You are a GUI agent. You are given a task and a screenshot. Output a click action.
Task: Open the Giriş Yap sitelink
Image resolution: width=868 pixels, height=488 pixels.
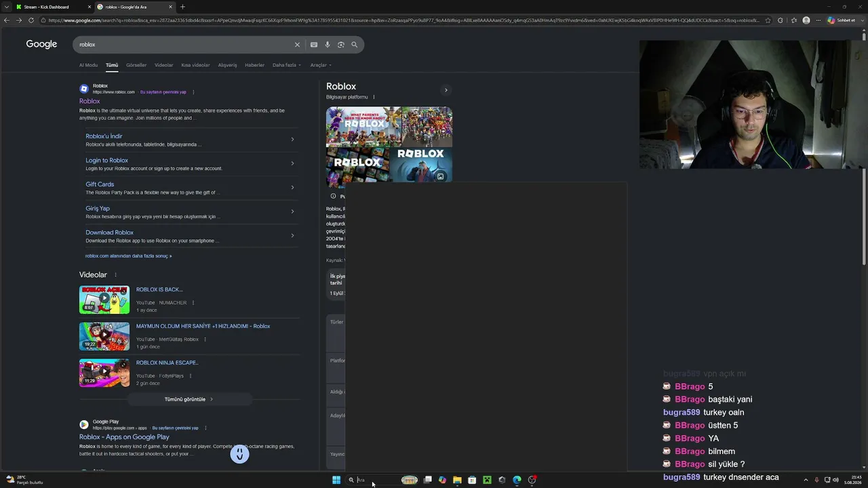tap(98, 209)
